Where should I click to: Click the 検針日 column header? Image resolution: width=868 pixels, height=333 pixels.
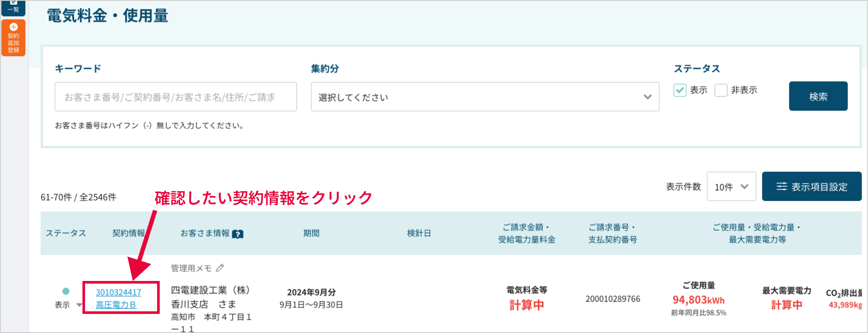coord(419,233)
